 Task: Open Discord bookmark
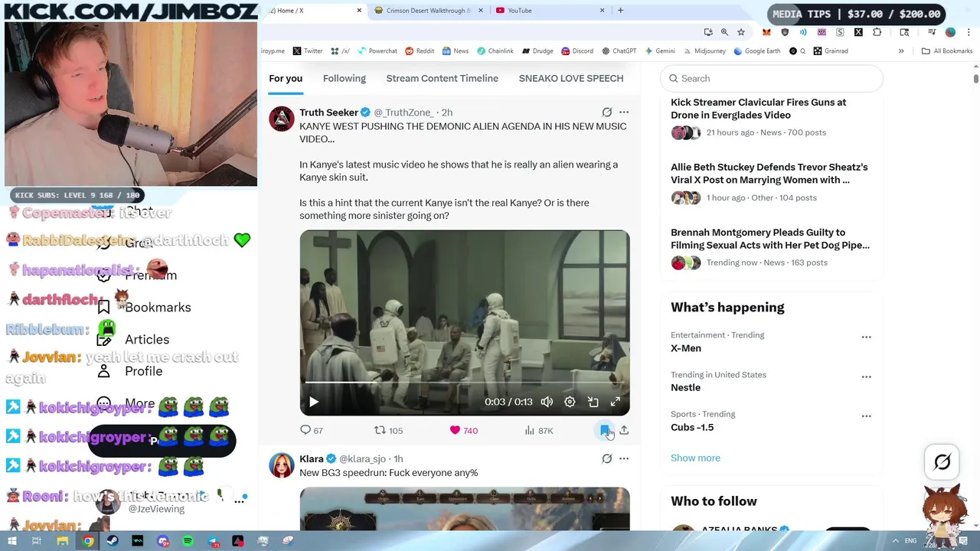tap(577, 51)
